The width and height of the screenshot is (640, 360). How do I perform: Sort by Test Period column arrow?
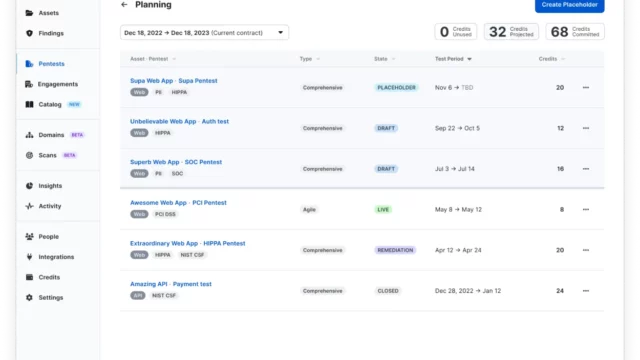469,59
